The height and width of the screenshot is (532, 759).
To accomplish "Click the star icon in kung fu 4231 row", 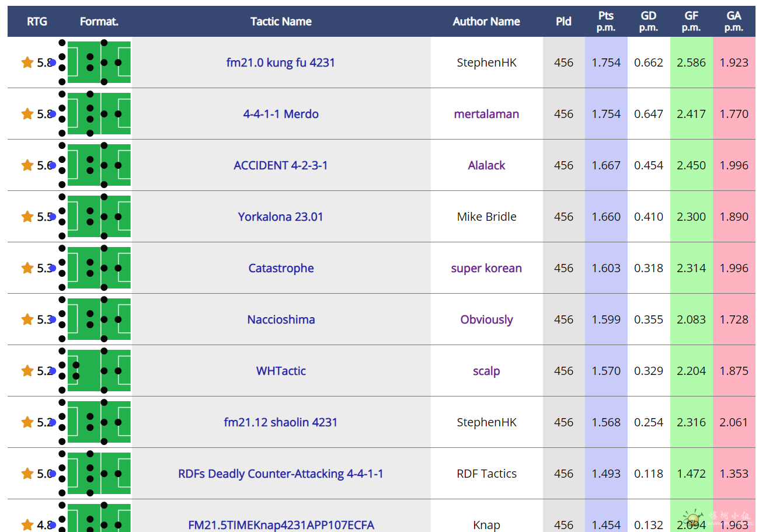I will coord(27,62).
